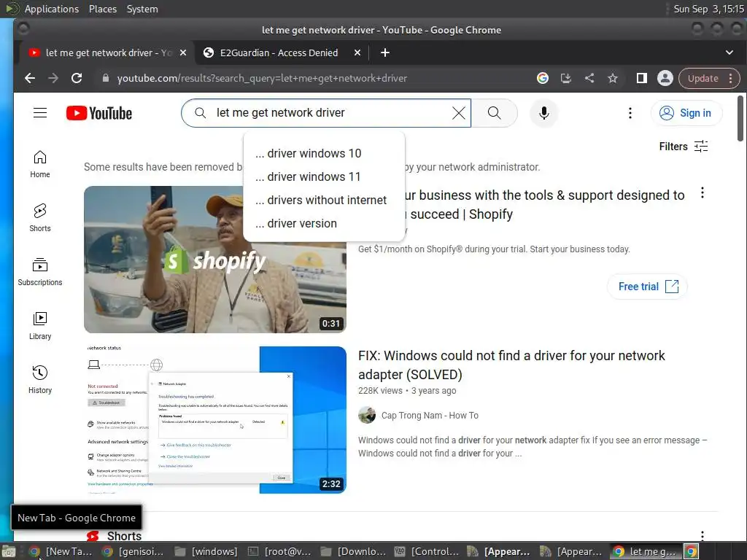Image resolution: width=747 pixels, height=560 pixels.
Task: Clear the search query with X
Action: (x=458, y=113)
